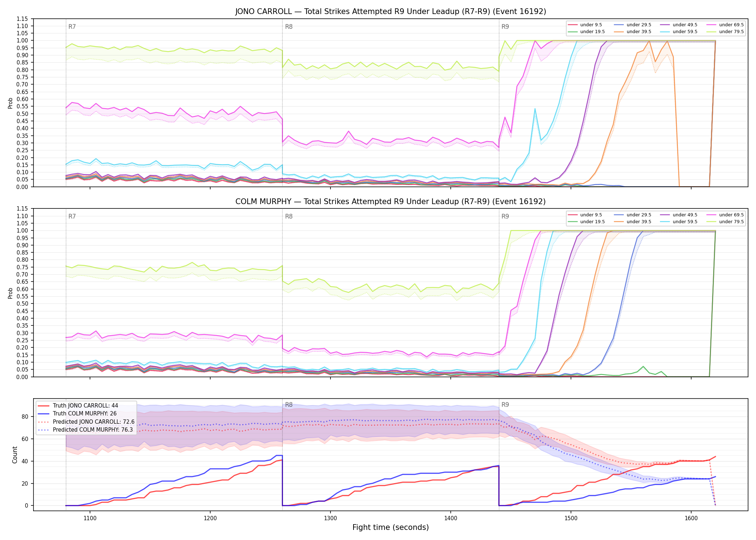
Task: Click the R8 round marker in Colm Murphy chart
Action: [289, 216]
